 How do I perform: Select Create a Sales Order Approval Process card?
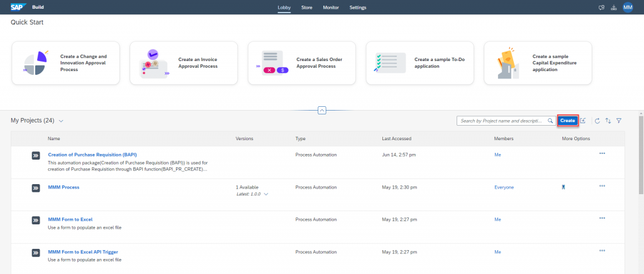click(x=302, y=63)
